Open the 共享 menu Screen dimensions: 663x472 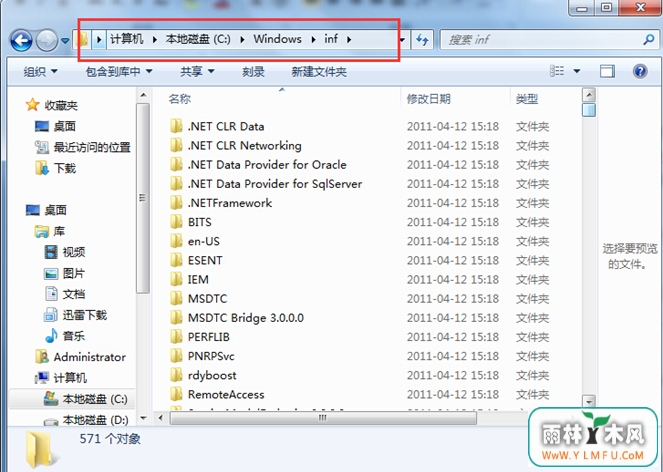coord(197,72)
